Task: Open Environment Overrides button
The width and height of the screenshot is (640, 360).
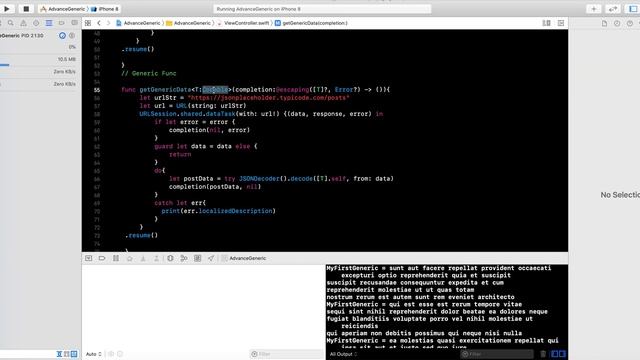Action: point(198,258)
